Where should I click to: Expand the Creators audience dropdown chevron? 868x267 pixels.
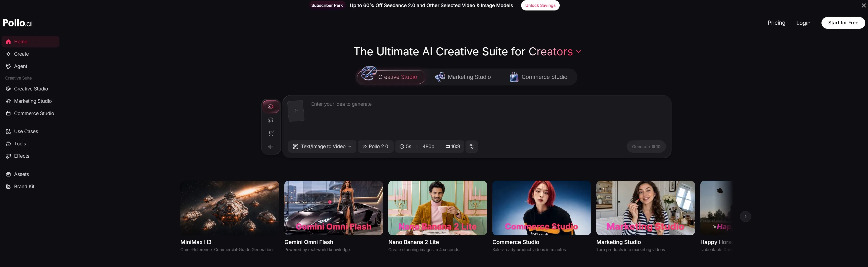[579, 51]
